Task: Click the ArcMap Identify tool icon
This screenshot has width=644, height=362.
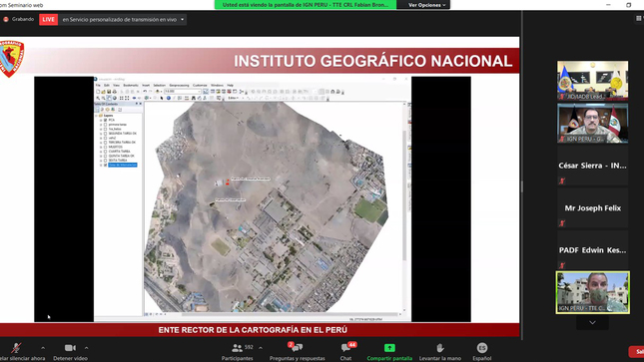Action: coord(169,98)
